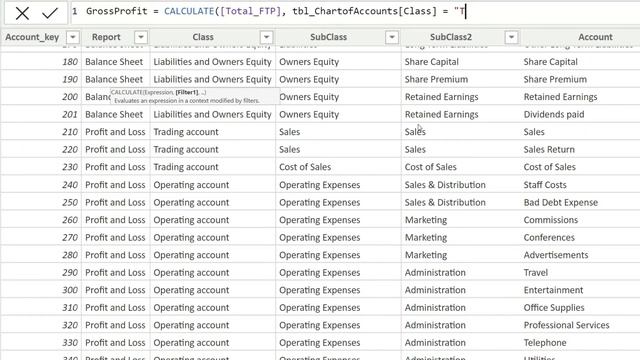
Task: Click Advertisements account cell
Action: (556, 255)
